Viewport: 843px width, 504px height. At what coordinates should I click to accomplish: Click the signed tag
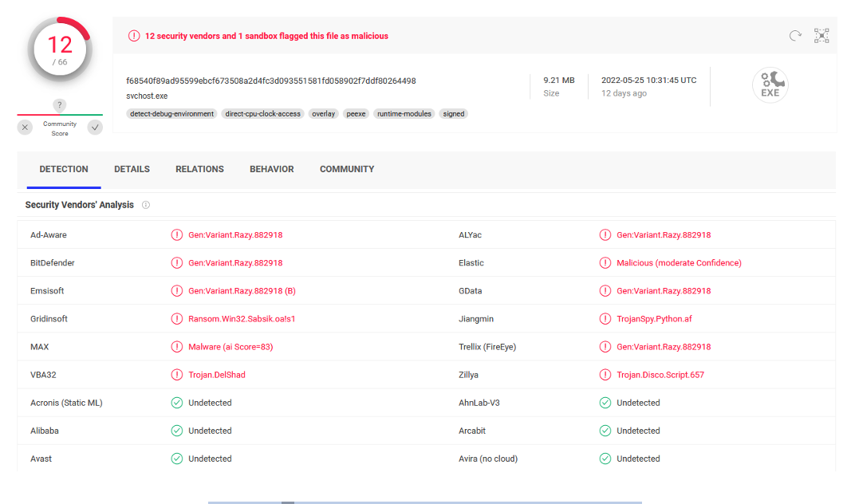pyautogui.click(x=454, y=114)
